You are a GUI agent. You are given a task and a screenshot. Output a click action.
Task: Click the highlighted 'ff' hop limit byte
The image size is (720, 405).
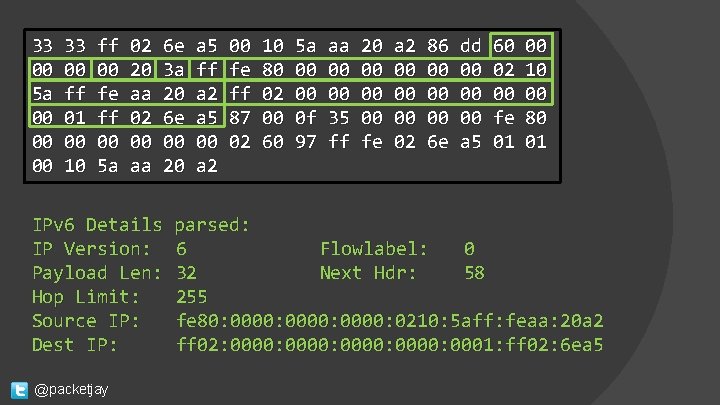click(207, 69)
